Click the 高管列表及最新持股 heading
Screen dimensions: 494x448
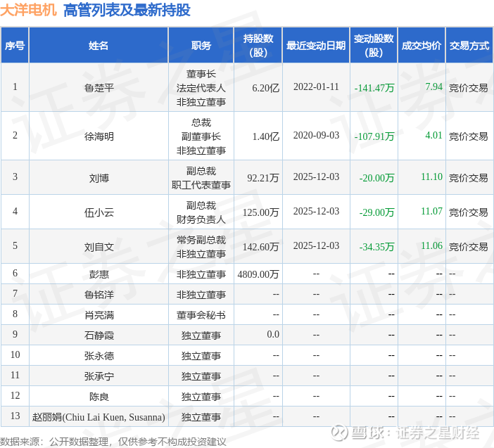[127, 10]
